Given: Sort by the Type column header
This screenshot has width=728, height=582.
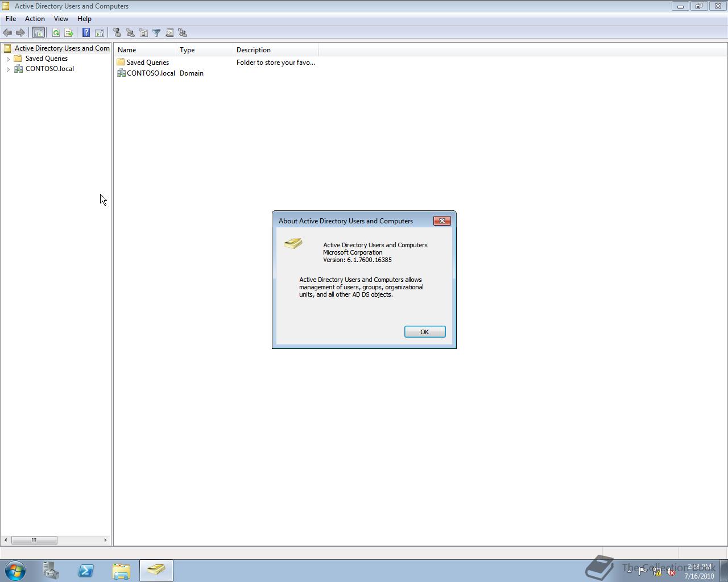Looking at the screenshot, I should coord(204,50).
